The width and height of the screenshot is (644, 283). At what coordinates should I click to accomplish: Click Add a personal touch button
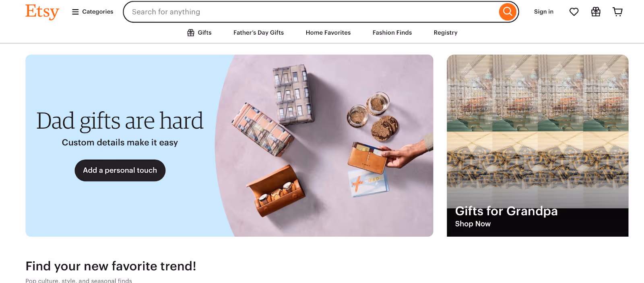pyautogui.click(x=120, y=170)
